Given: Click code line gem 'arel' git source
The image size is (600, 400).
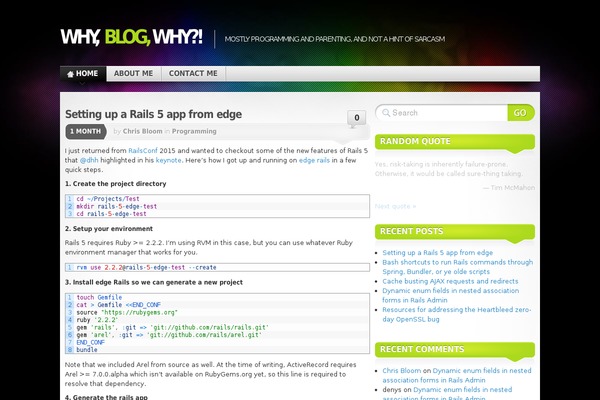Looking at the screenshot, I should pos(169,335).
